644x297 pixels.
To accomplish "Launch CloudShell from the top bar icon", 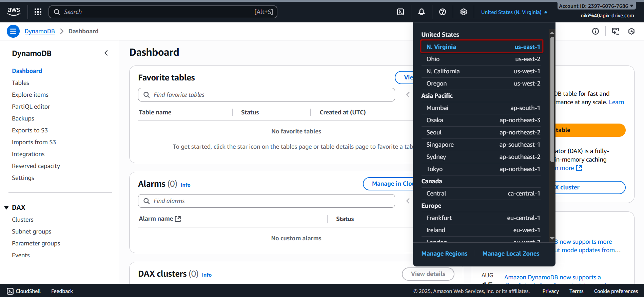I will 401,12.
